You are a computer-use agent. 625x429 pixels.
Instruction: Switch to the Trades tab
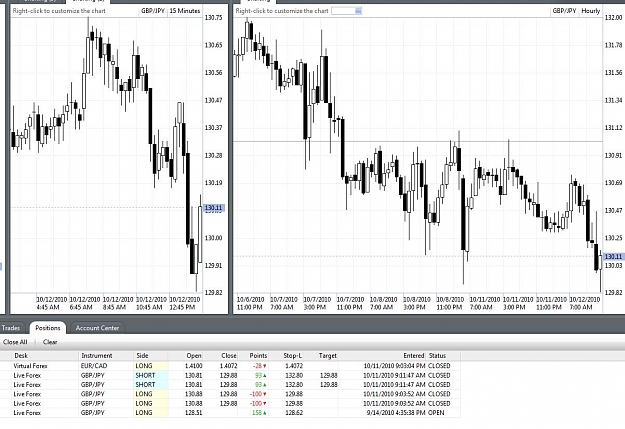coord(11,328)
